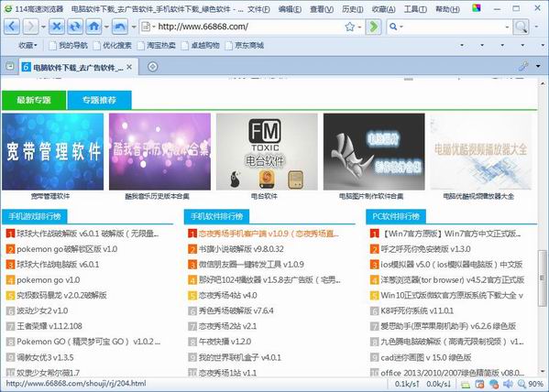This screenshot has height=392, width=549.
Task: Open the 帮助(H) menu
Action: click(x=447, y=9)
